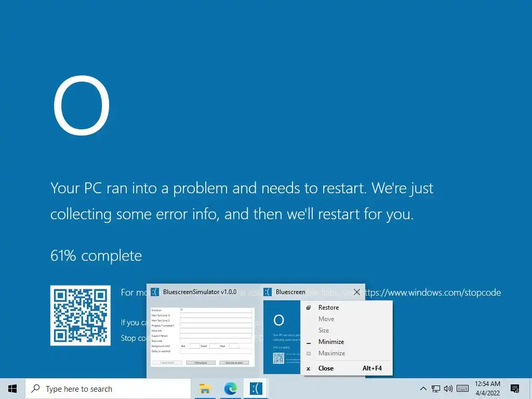Click the windows.com/stopcode URL text
This screenshot has height=399, width=532.
[x=432, y=292]
